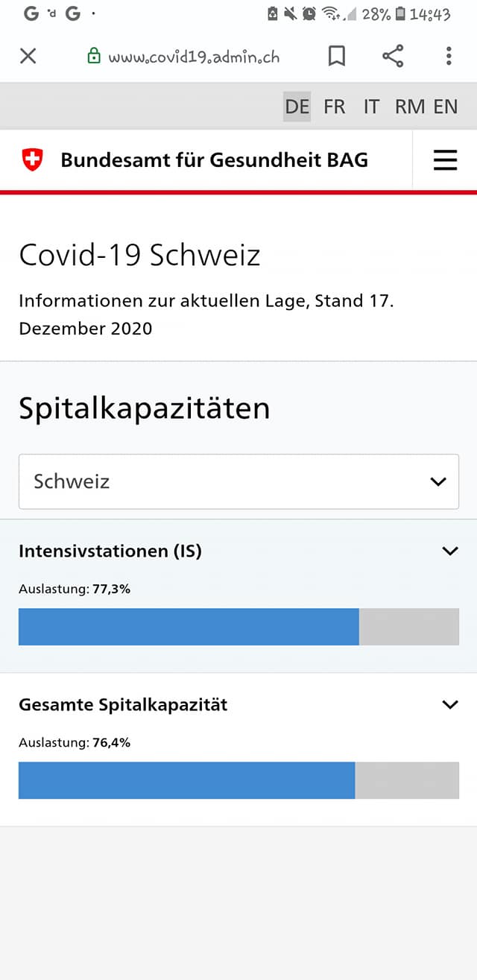Click the Bundesamt für Gesundheit BAG title
The width and height of the screenshot is (477, 980).
click(x=214, y=159)
